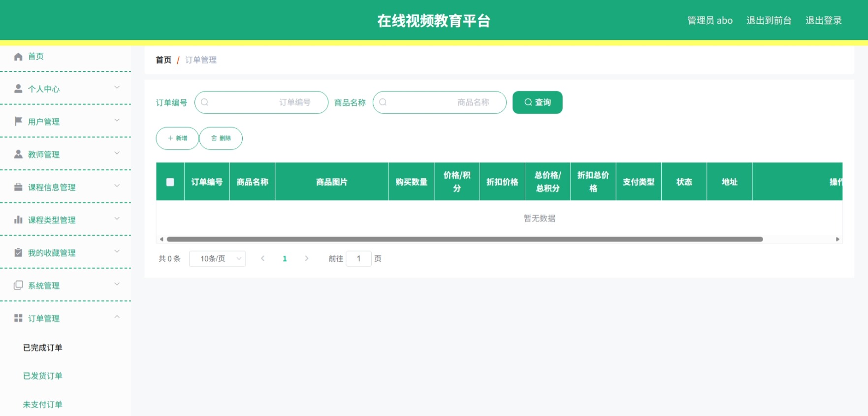This screenshot has height=416, width=868.
Task: Focus the 商品名称 input field
Action: point(440,103)
